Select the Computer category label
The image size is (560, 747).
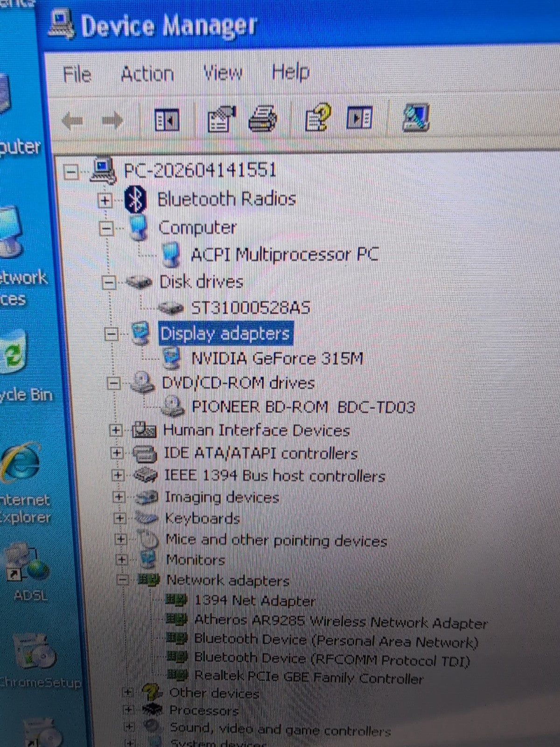(x=198, y=227)
